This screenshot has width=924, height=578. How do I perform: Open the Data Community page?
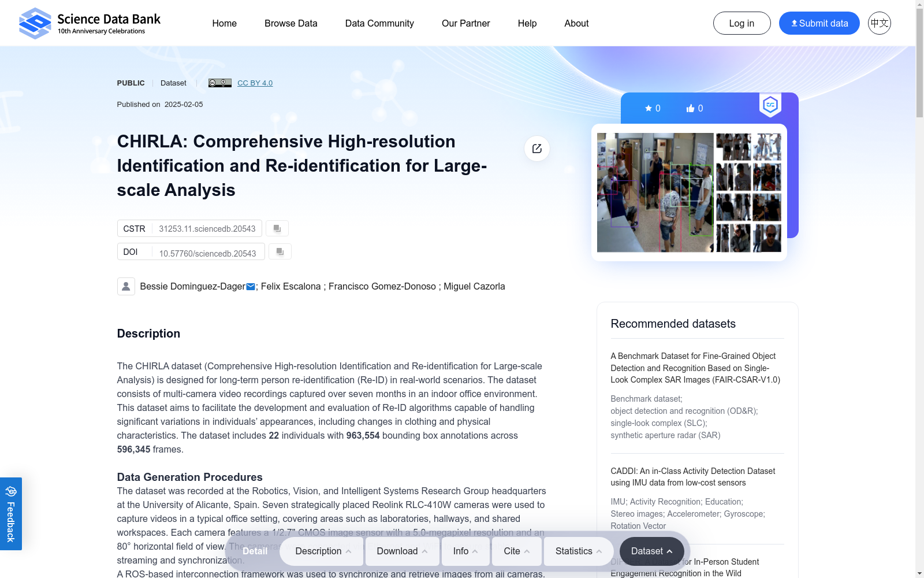pos(379,23)
